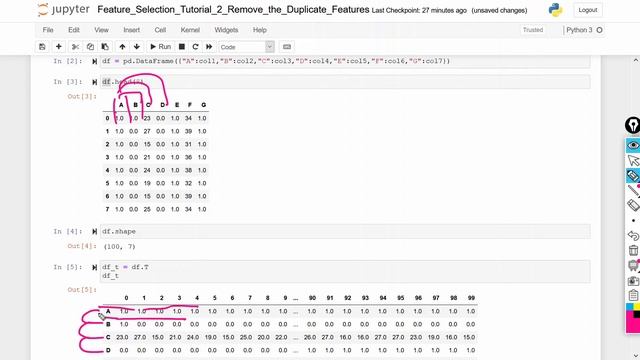The image size is (640, 360).
Task: Click the run-cell marker beside In [3]
Action: (x=94, y=82)
